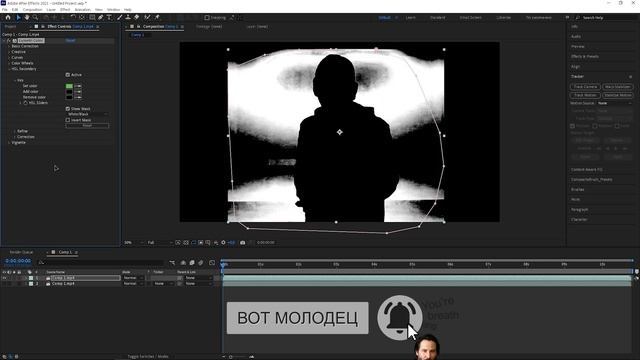640x360 pixels.
Task: Click the frame blending icon in timeline
Action: [192, 263]
